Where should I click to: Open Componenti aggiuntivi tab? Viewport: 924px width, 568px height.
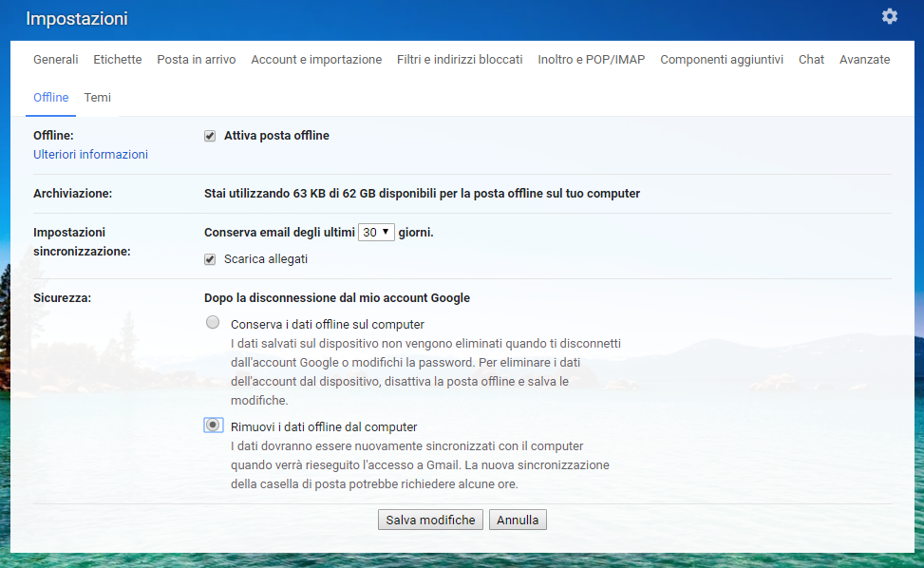click(722, 60)
